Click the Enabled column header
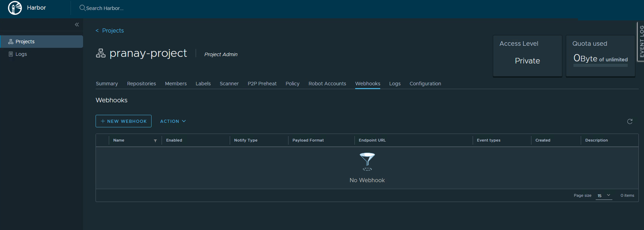Image resolution: width=644 pixels, height=230 pixels. point(174,140)
